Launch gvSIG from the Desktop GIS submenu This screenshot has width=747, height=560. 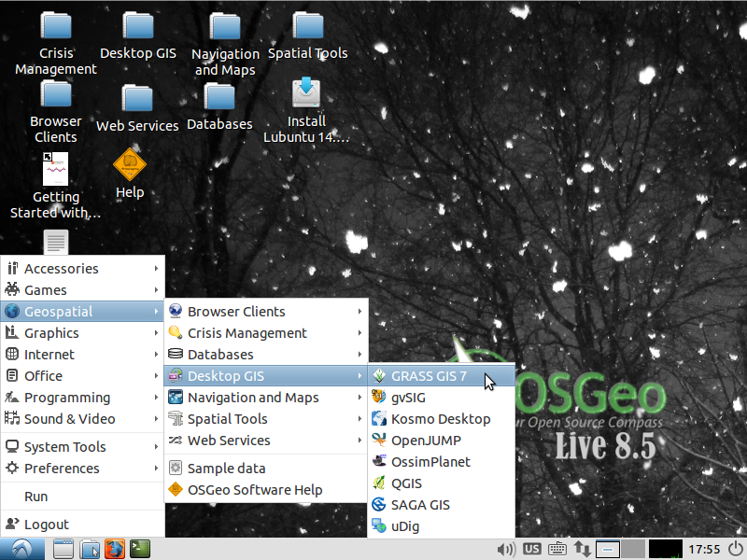click(441, 398)
